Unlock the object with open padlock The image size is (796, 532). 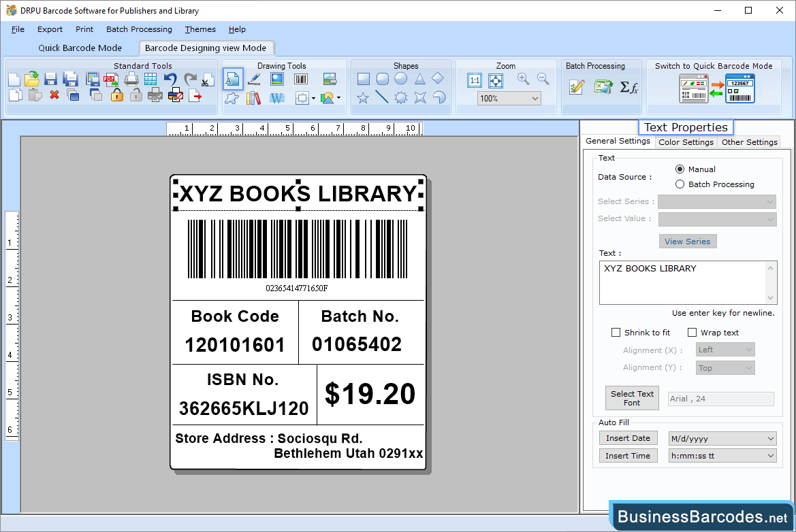coord(136,95)
